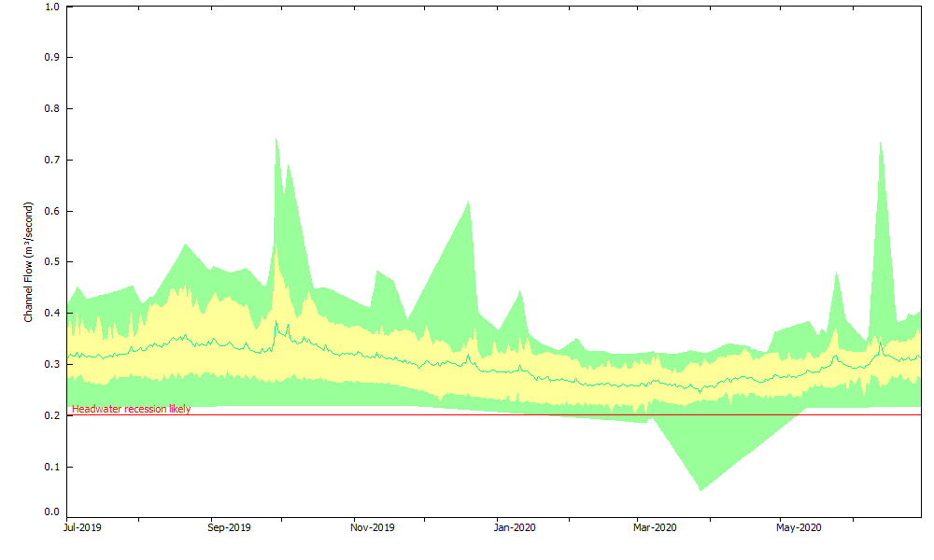The height and width of the screenshot is (560, 934).
Task: Click the 0.8 tick label on the y-axis
Action: click(52, 108)
